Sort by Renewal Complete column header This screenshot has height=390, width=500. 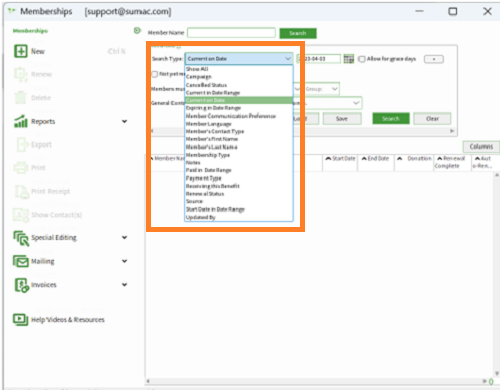(x=451, y=162)
